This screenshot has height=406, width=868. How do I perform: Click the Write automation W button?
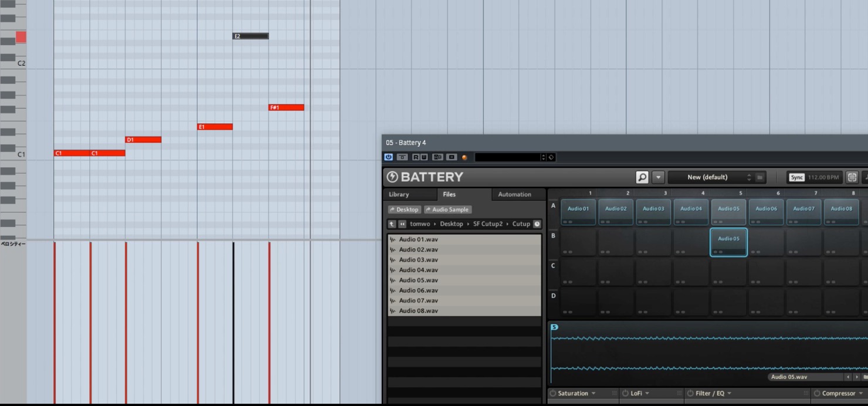tap(423, 157)
